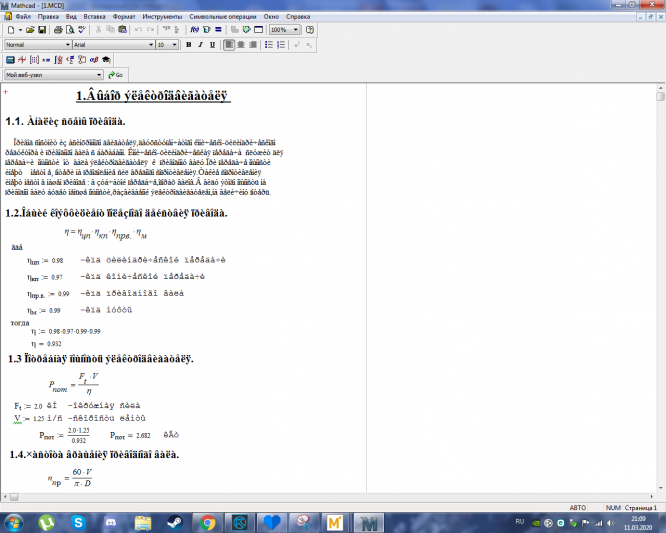The height and width of the screenshot is (533, 666).
Task: Open a file with the Open folder icon
Action: (x=30, y=30)
